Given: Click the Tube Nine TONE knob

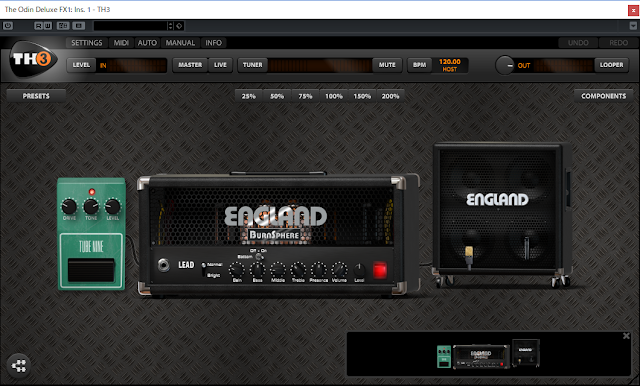Looking at the screenshot, I should pyautogui.click(x=91, y=206).
